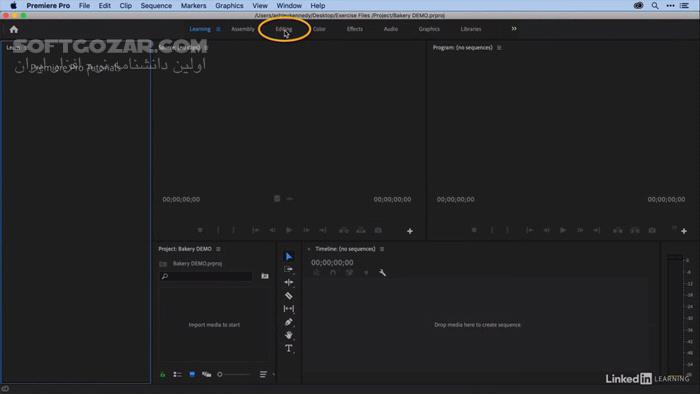Select the Selection tool arrow
Image resolution: width=700 pixels, height=394 pixels.
pyautogui.click(x=288, y=256)
